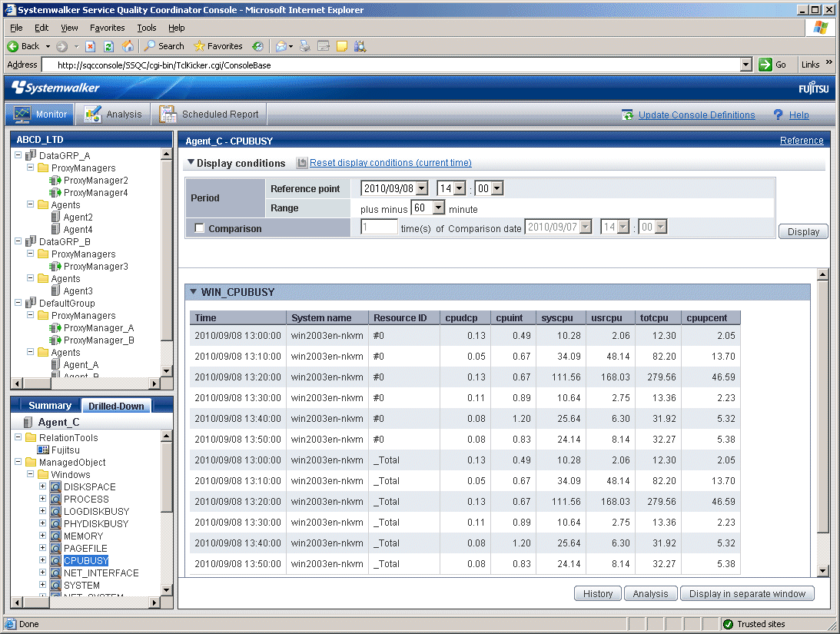The height and width of the screenshot is (634, 840).
Task: Click the Time column header
Action: pos(237,317)
